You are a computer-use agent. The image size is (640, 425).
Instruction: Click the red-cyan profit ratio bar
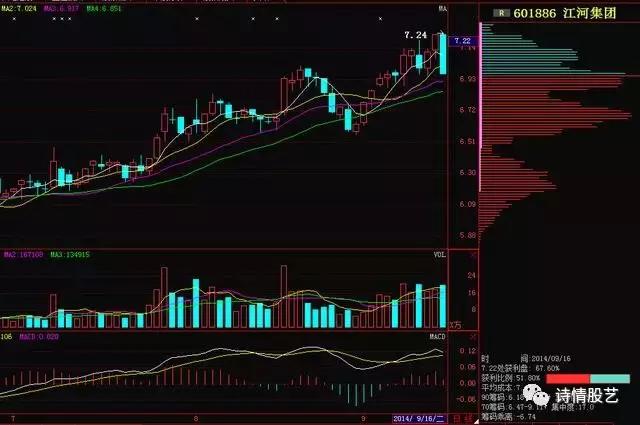[588, 378]
